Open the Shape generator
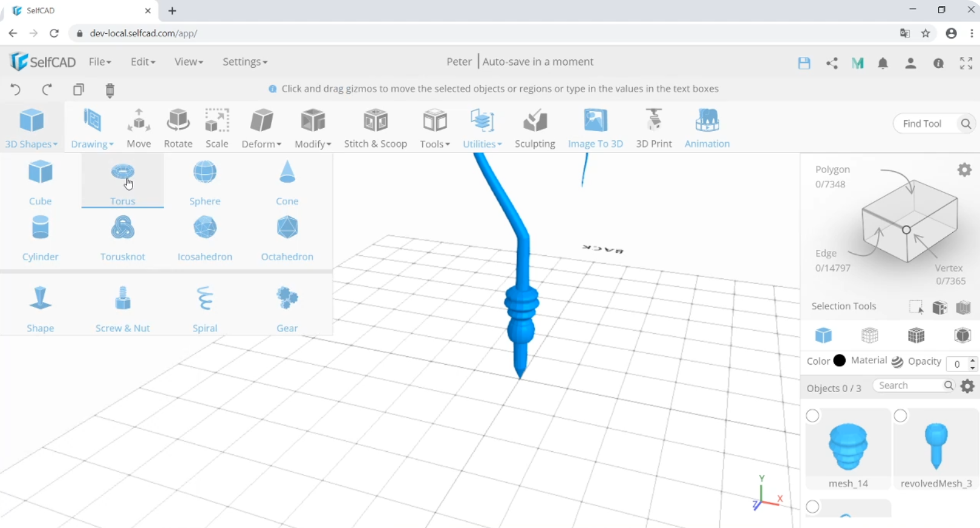Screen dimensions: 980x528 coord(41,308)
